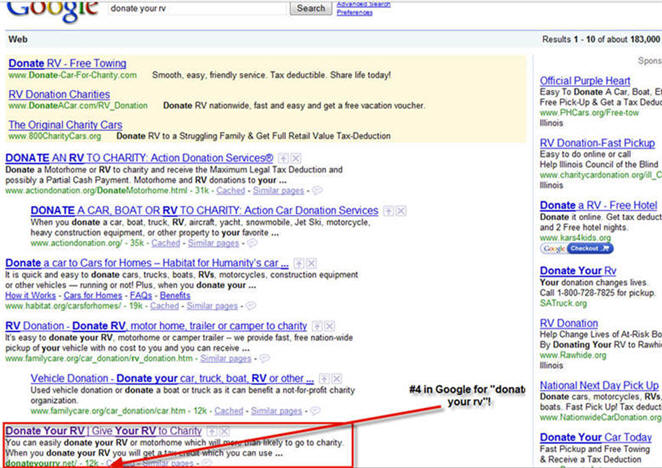
Task: Open the 'Donate Your Car Today' ad
Action: [595, 437]
